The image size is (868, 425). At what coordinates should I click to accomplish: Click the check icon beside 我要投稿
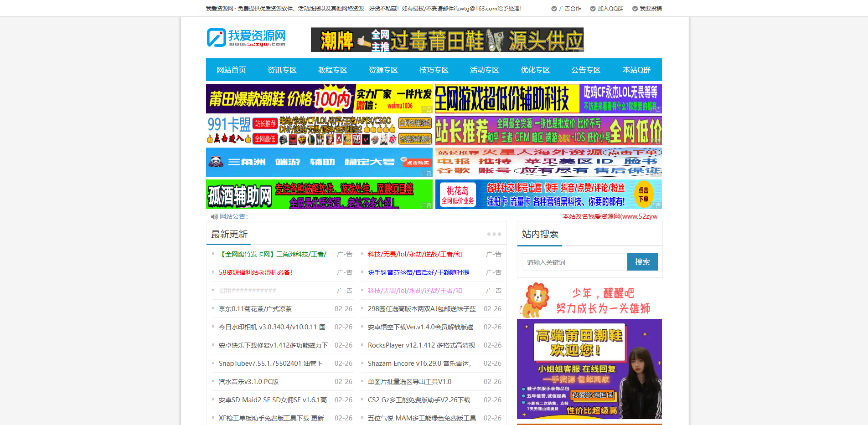[635, 8]
